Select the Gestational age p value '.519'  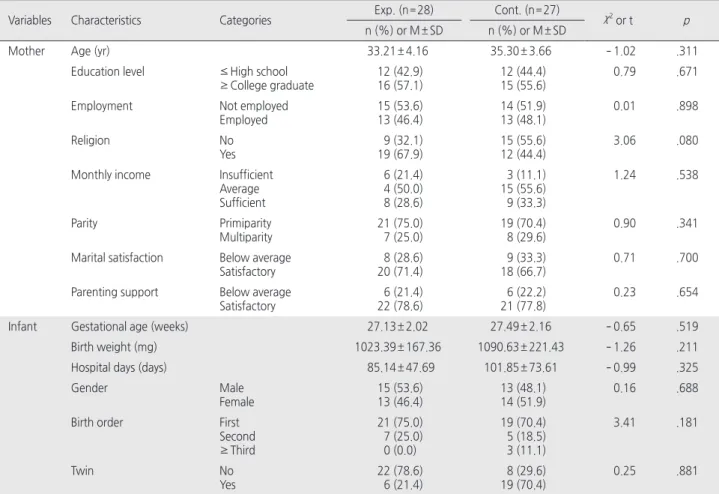pos(687,327)
